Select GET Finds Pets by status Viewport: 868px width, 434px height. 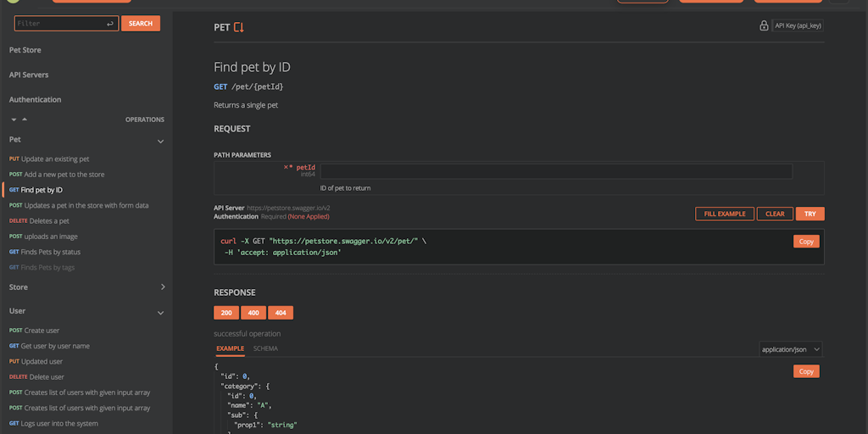click(45, 252)
